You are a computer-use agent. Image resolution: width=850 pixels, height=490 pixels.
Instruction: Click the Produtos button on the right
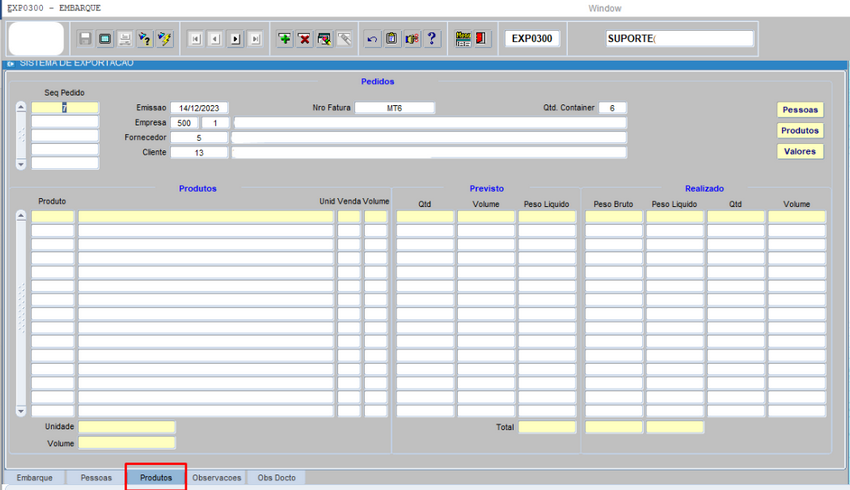pyautogui.click(x=799, y=131)
